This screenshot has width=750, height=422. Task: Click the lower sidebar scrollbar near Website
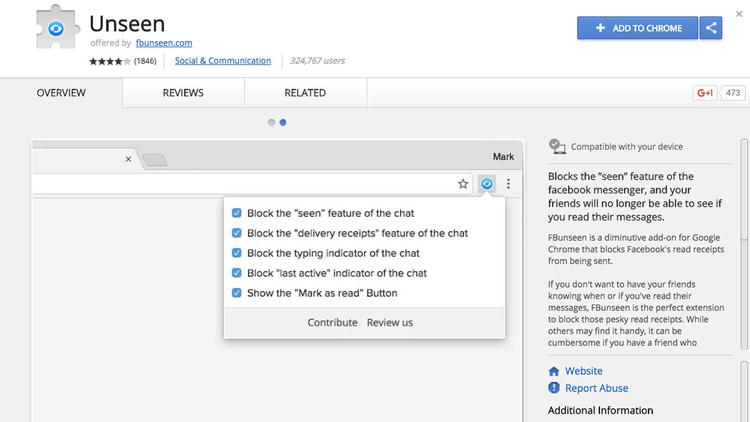pyautogui.click(x=744, y=391)
